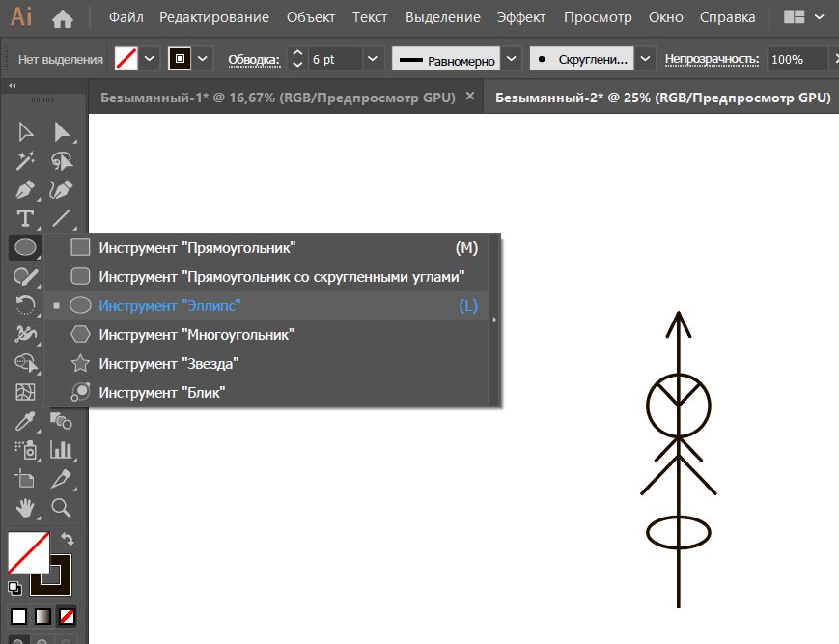
Task: Open the Файл menu
Action: (x=126, y=17)
